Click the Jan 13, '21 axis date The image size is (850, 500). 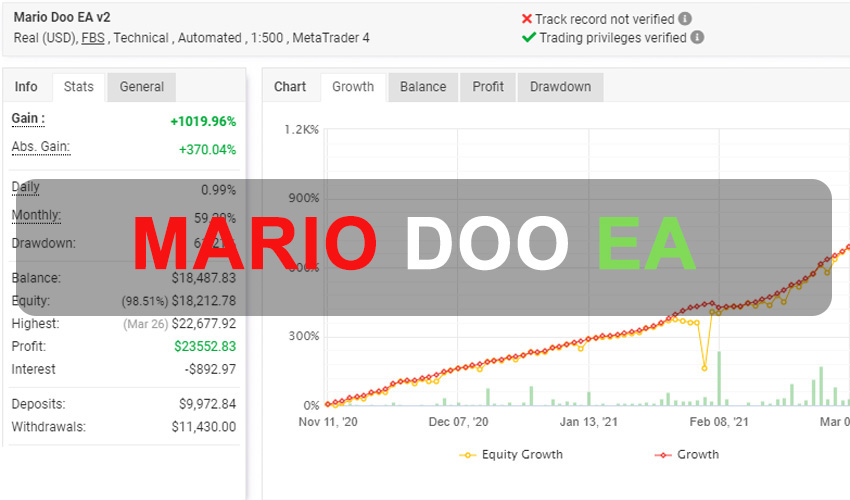pos(589,422)
